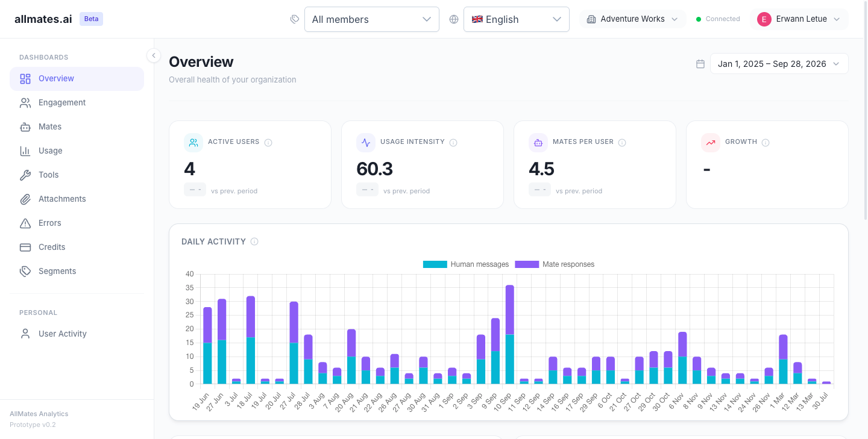Toggle Human messages series in chart legend
The image size is (868, 439).
(x=466, y=264)
